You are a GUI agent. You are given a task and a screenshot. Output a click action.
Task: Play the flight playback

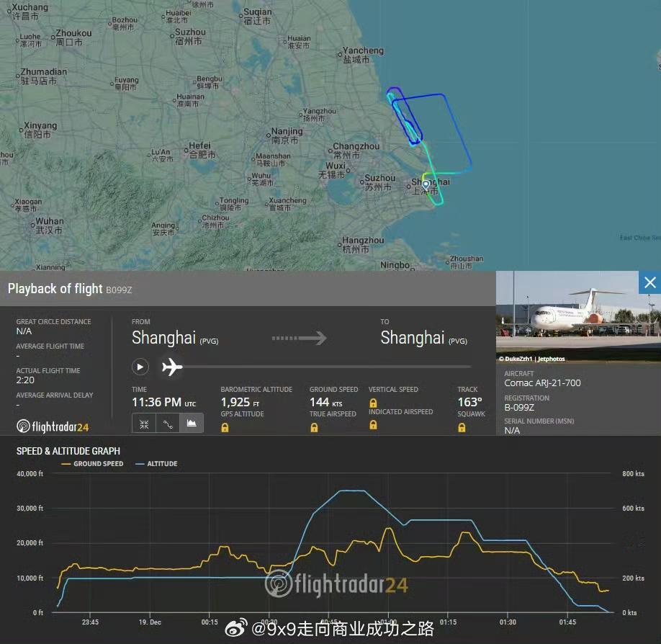(x=140, y=367)
